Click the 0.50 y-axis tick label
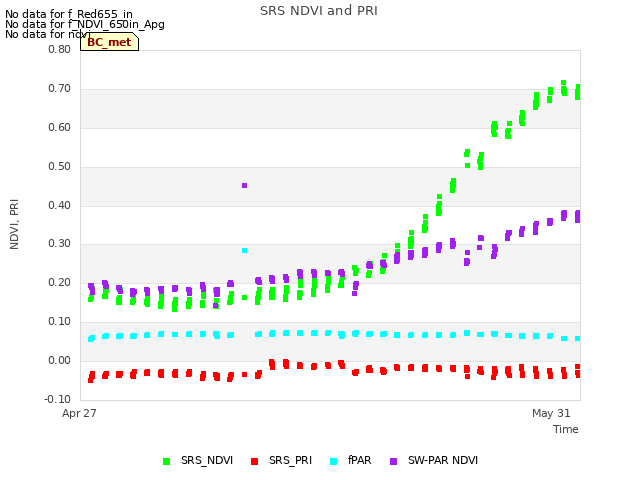Screen dimensions: 640x480 (60, 167)
